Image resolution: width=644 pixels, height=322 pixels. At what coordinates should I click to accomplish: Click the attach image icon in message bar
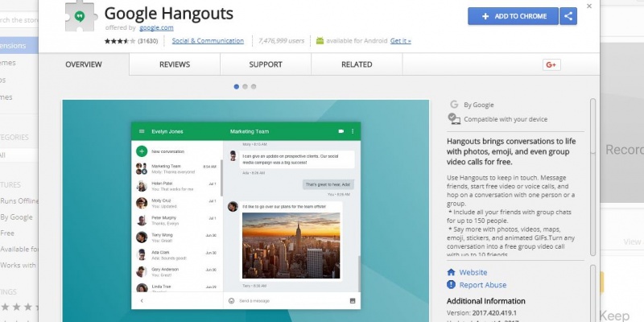[353, 300]
